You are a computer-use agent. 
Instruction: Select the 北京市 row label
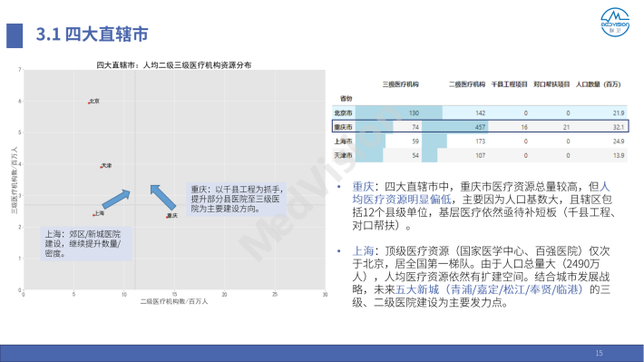[x=343, y=113]
